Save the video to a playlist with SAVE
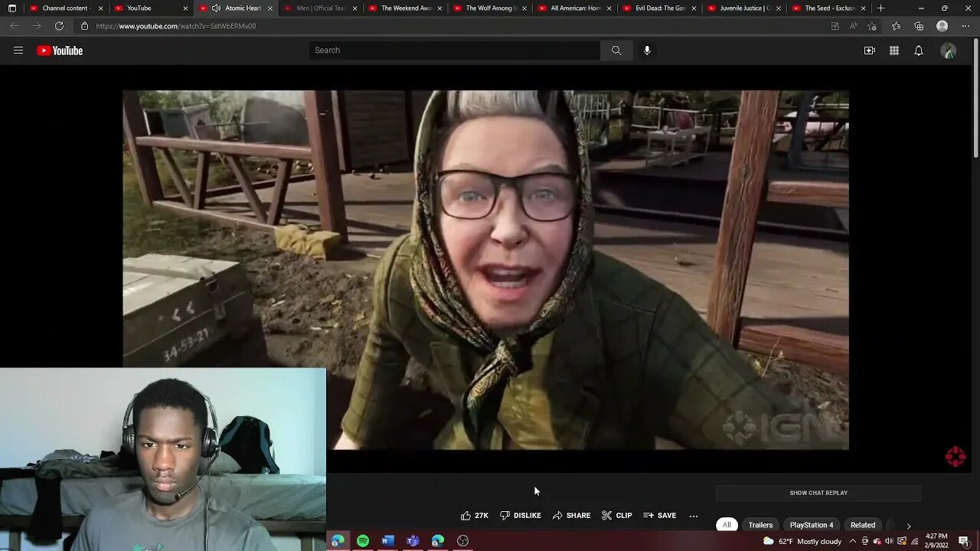Image resolution: width=980 pixels, height=551 pixels. (x=660, y=516)
